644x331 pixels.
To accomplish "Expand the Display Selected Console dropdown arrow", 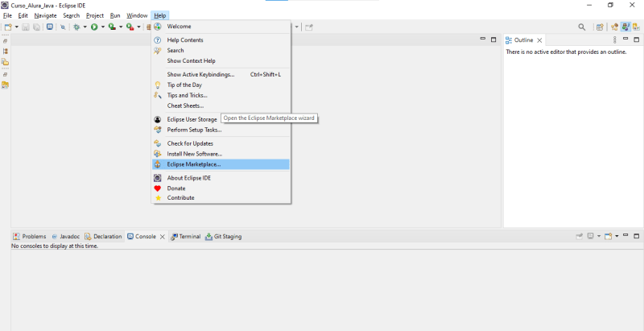I will click(599, 236).
